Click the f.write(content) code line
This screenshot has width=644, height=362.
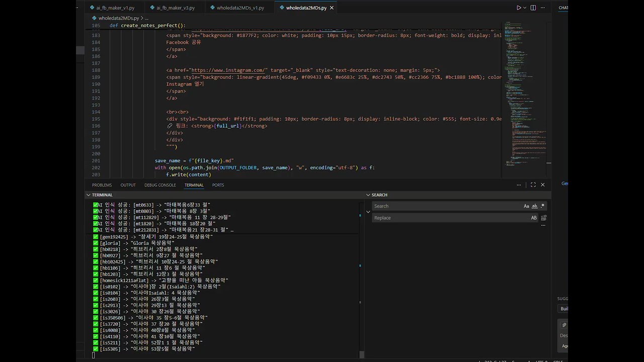pyautogui.click(x=189, y=175)
